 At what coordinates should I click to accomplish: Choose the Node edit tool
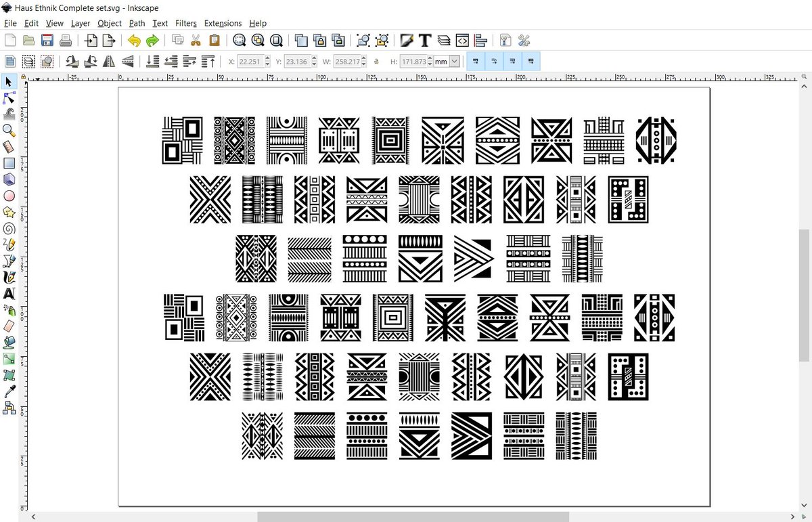coord(9,98)
